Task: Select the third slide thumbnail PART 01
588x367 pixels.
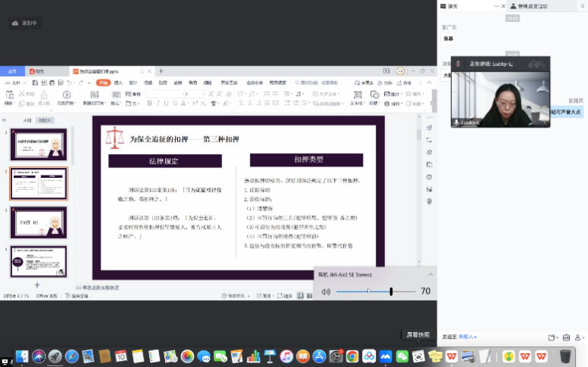Action: (x=38, y=222)
